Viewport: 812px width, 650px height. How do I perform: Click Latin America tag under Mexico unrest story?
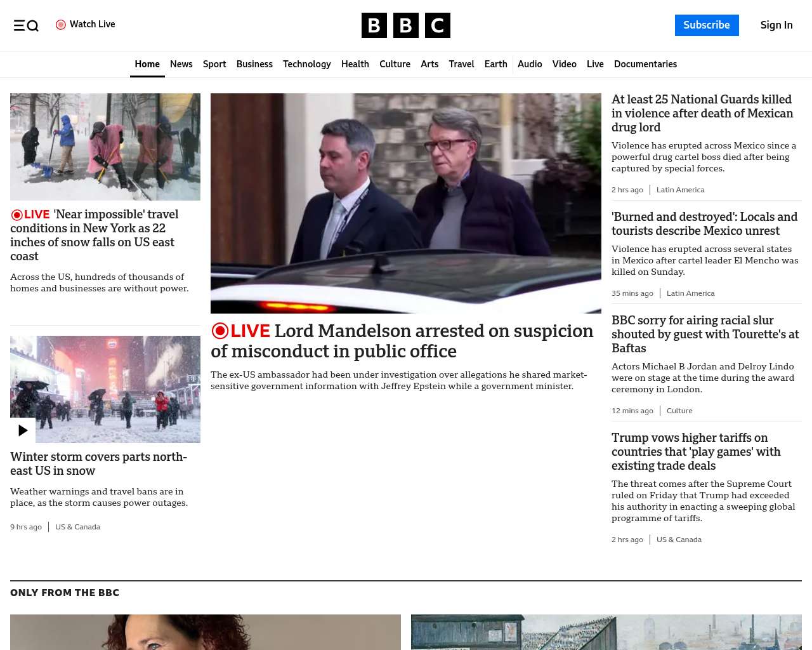690,293
